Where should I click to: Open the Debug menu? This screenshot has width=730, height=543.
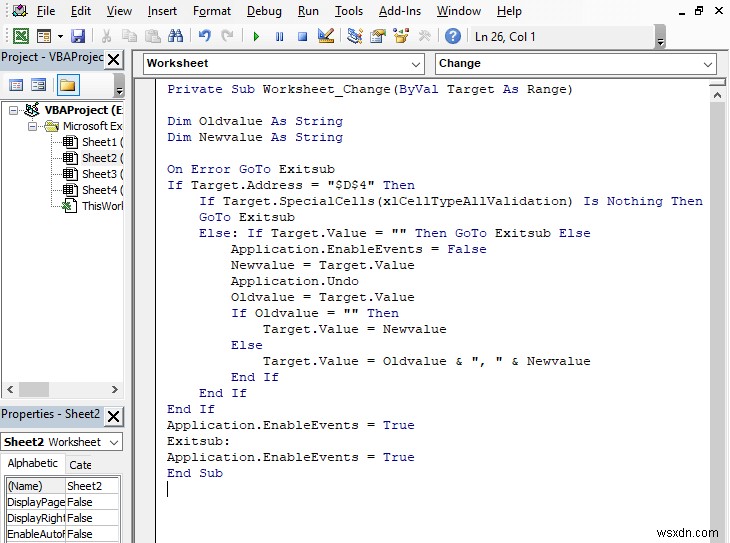coord(264,11)
